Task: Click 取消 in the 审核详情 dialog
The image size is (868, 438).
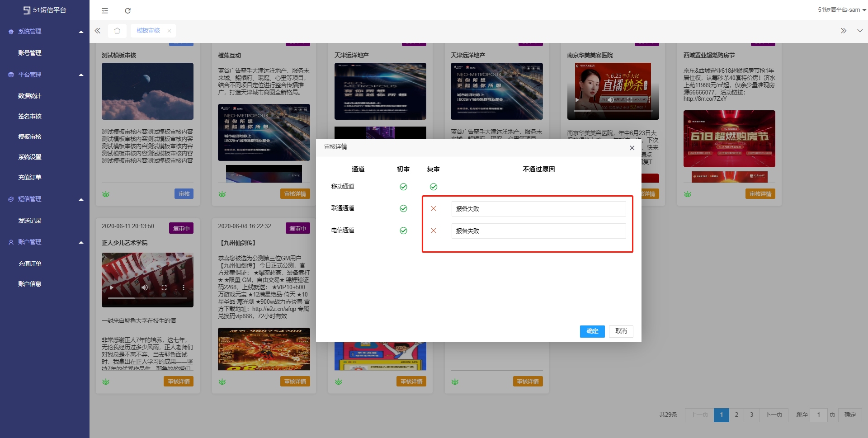Action: (x=621, y=331)
